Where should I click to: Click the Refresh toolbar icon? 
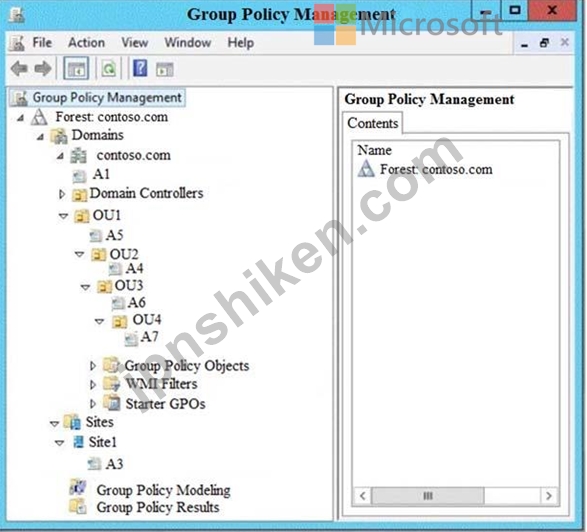(x=109, y=69)
